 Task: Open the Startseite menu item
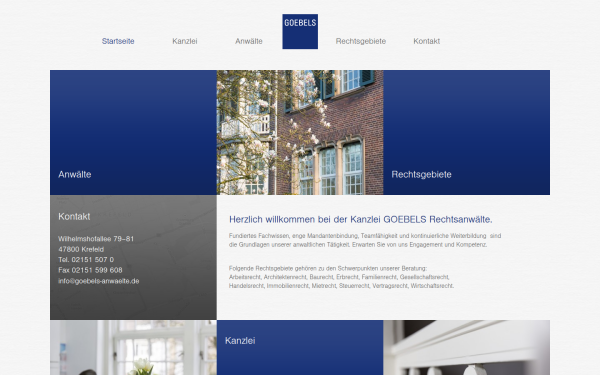click(118, 41)
